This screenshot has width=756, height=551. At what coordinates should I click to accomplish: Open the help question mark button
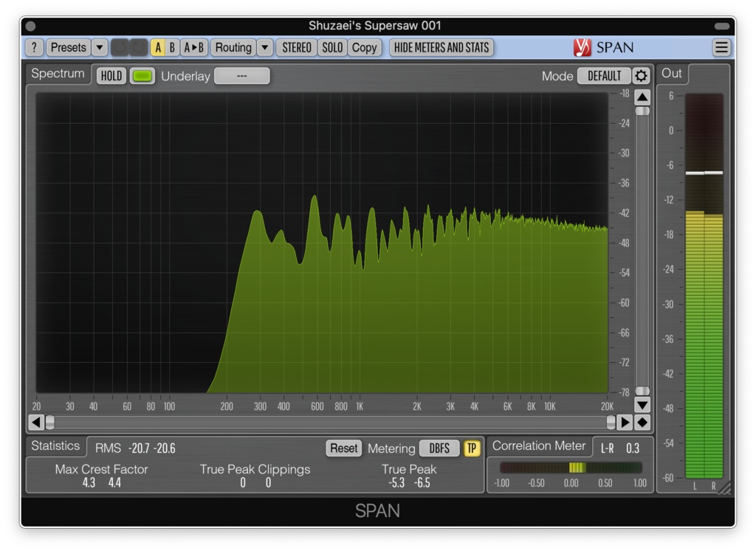tap(34, 48)
